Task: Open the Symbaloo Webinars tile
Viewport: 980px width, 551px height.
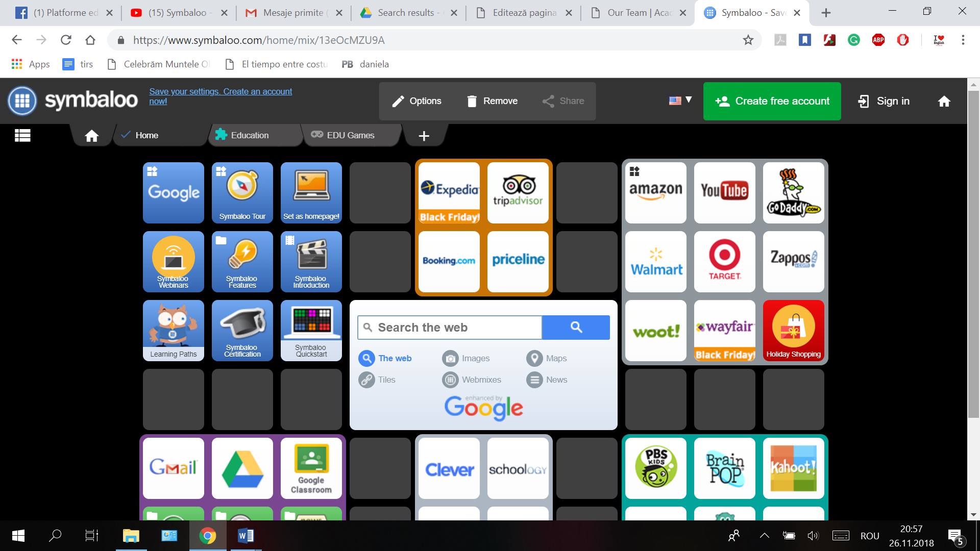Action: (173, 261)
